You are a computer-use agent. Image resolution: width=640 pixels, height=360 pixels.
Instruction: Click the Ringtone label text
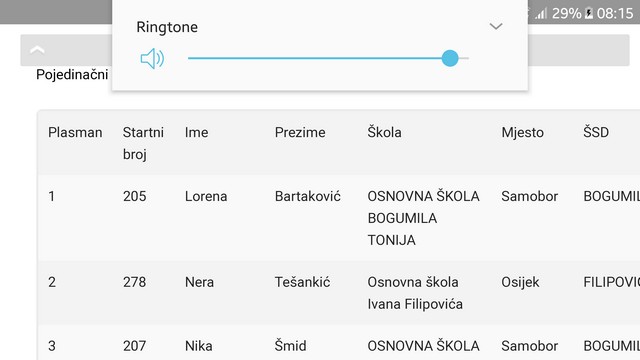[x=167, y=27]
